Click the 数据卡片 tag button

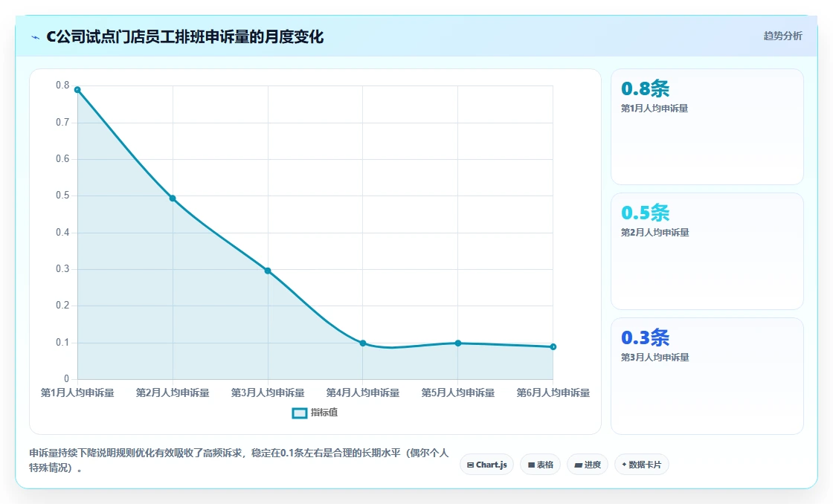pos(642,465)
